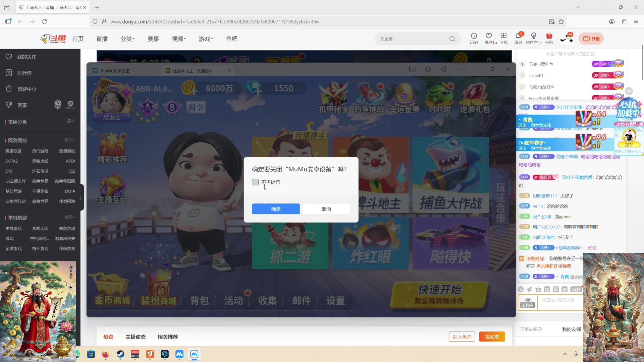Open the 任务 gift icon
This screenshot has height=362, width=644.
click(549, 38)
